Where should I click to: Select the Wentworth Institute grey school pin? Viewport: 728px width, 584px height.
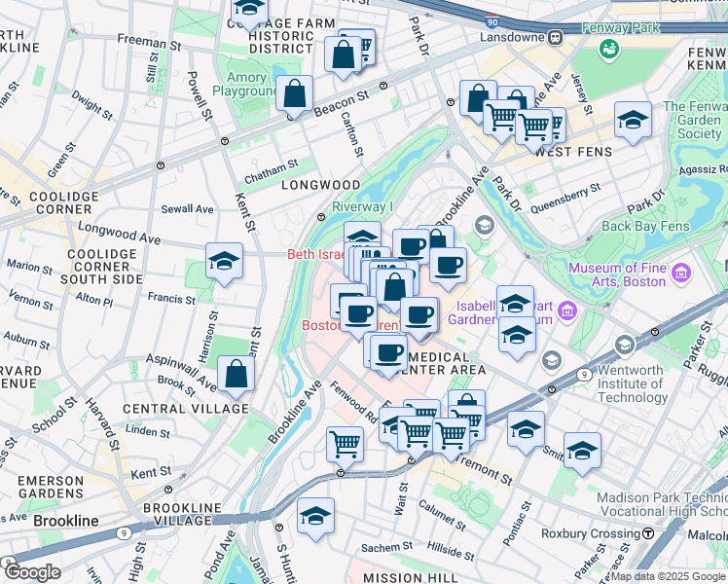pyautogui.click(x=625, y=345)
